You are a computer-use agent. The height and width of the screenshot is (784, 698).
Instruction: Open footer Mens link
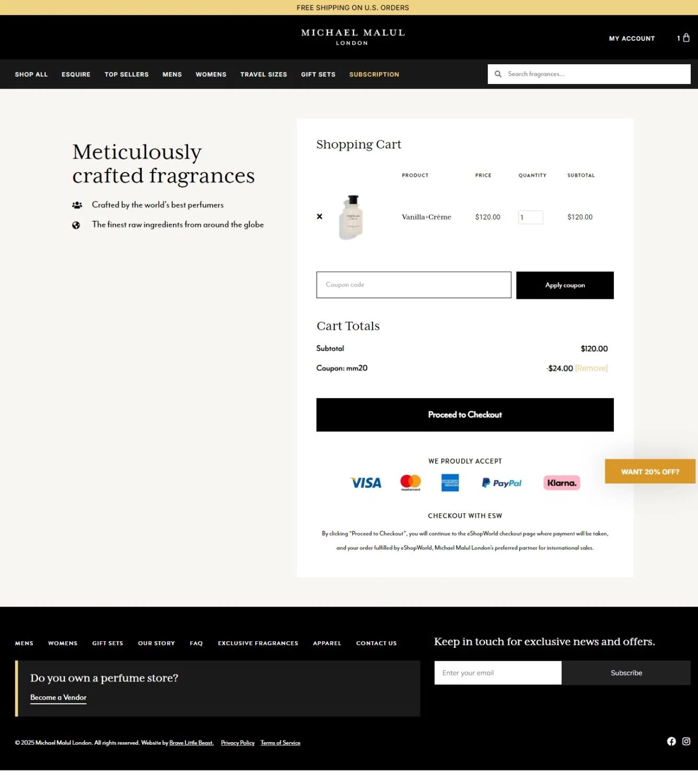(24, 643)
